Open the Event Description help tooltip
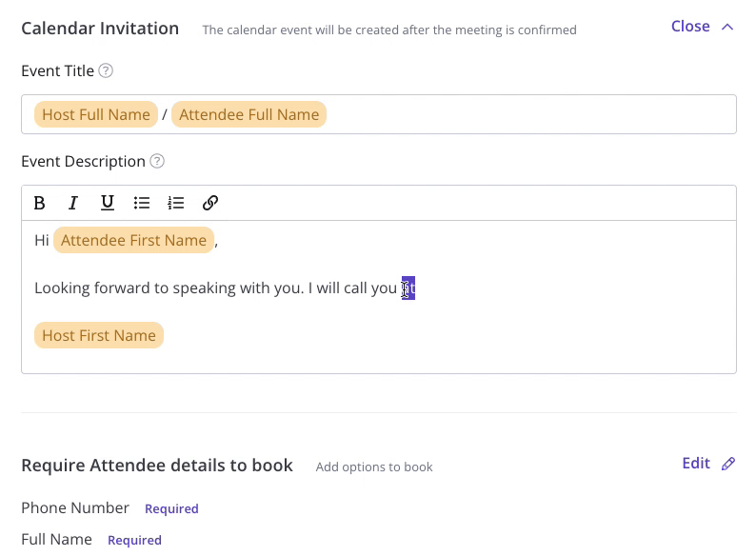The image size is (756, 556). [158, 162]
